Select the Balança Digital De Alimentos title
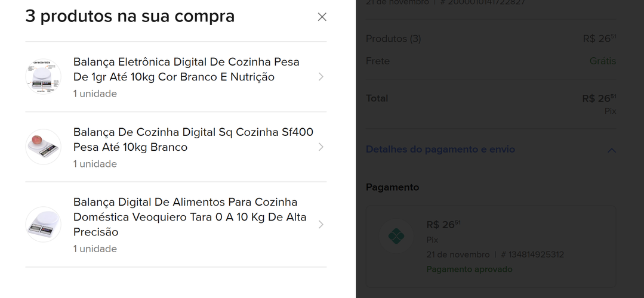This screenshot has height=298, width=644. (x=190, y=216)
